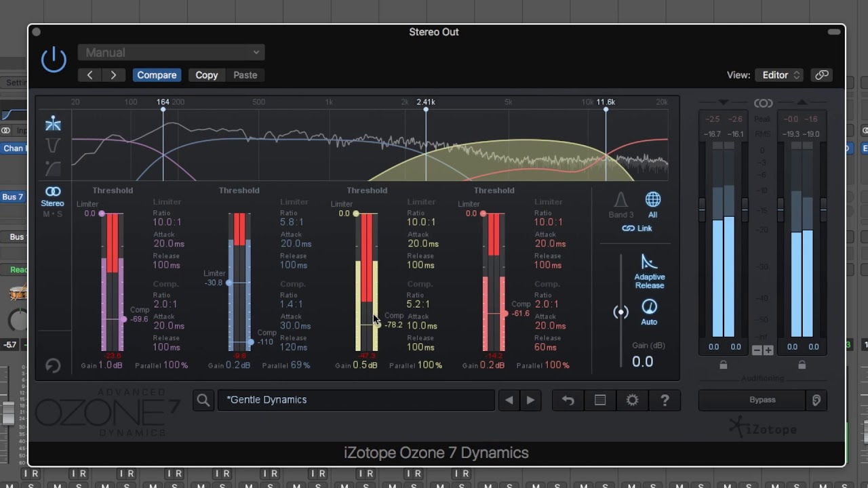Open the module list icon button

[x=600, y=401]
